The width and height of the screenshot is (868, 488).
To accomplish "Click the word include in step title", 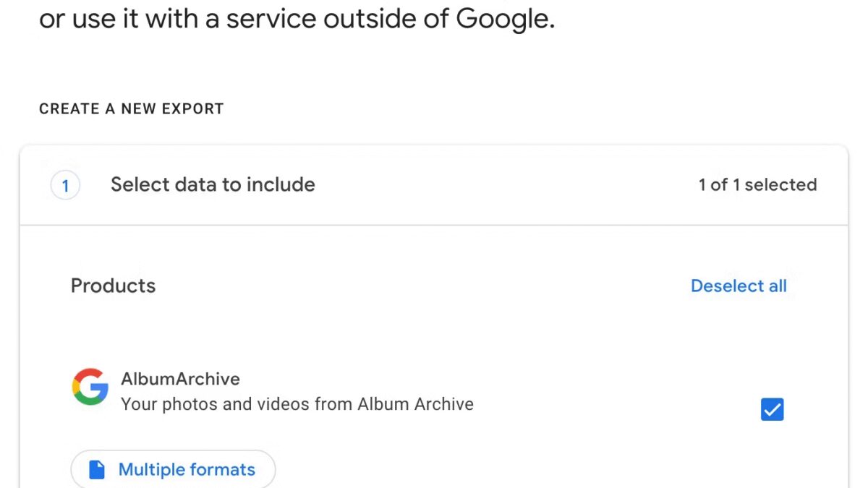I will pos(281,185).
